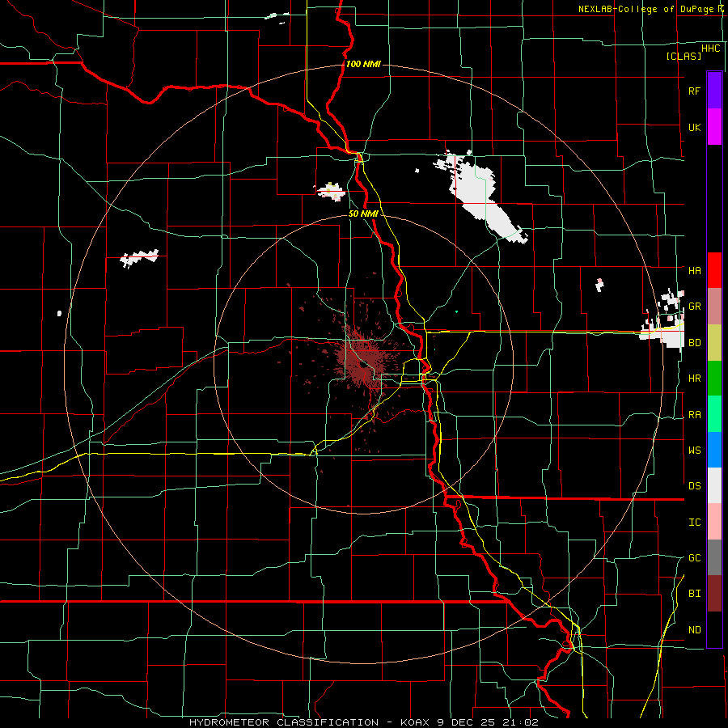Image resolution: width=728 pixels, height=728 pixels.
Task: Select the GR legend color block
Action: click(714, 307)
